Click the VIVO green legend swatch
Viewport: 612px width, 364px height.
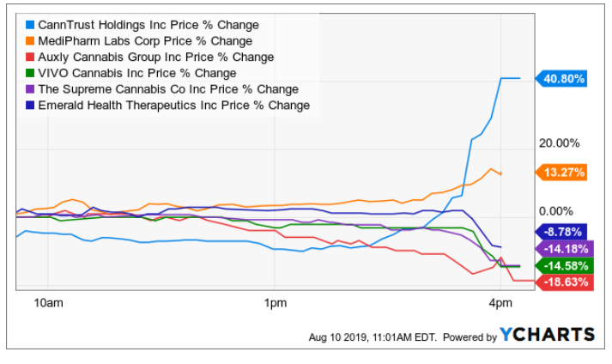point(29,73)
